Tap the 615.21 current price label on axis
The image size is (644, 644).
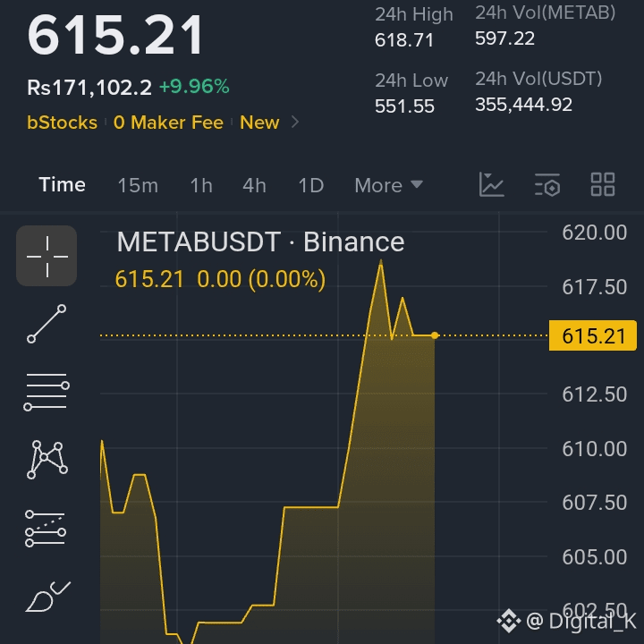[x=593, y=335]
